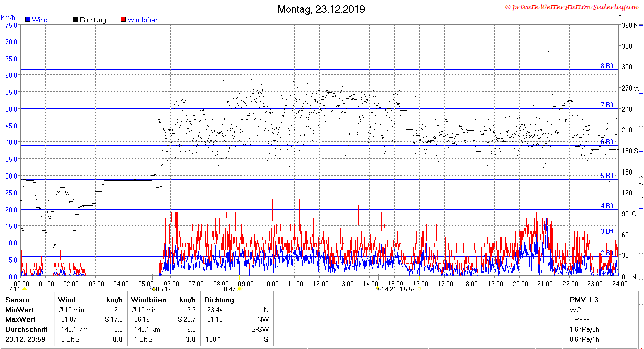The image size is (644, 349).
Task: Click the red Windböen legend square
Action: click(123, 20)
